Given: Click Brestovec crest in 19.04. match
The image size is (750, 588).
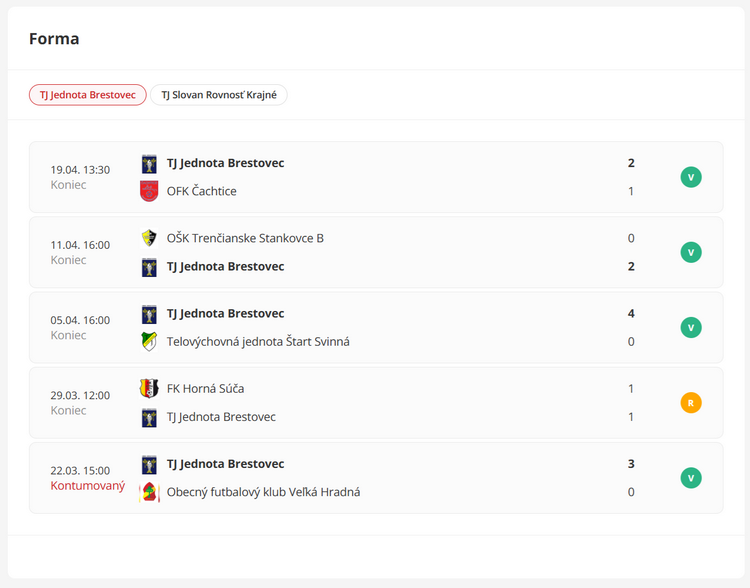Looking at the screenshot, I should [149, 164].
